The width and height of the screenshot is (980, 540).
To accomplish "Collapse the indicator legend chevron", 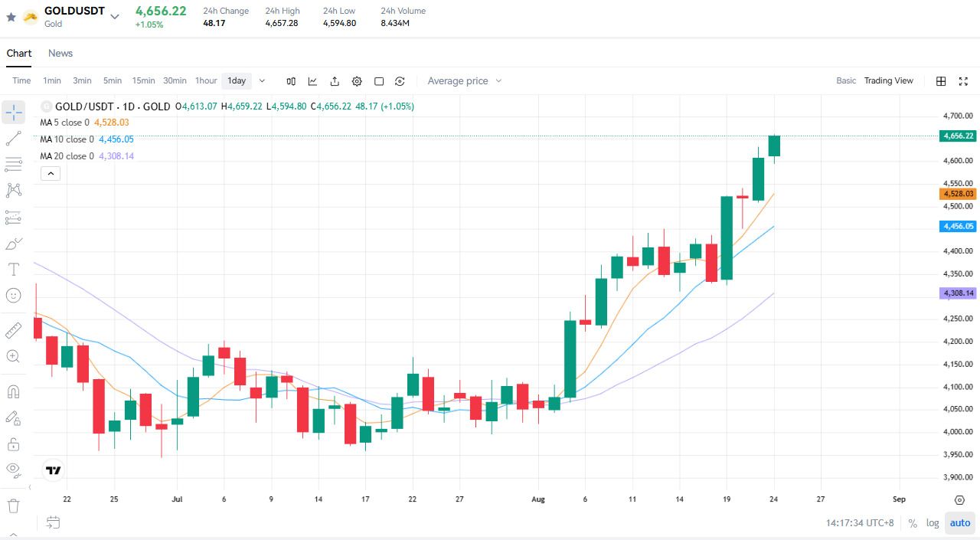I will (x=51, y=174).
